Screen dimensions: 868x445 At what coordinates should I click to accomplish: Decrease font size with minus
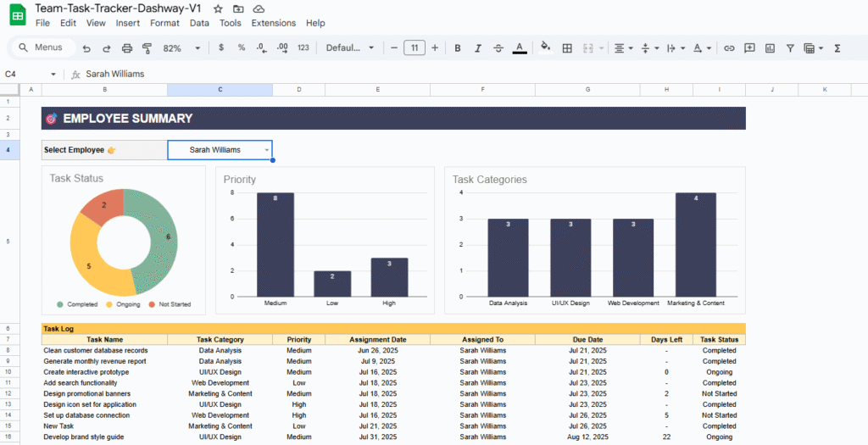coord(394,47)
